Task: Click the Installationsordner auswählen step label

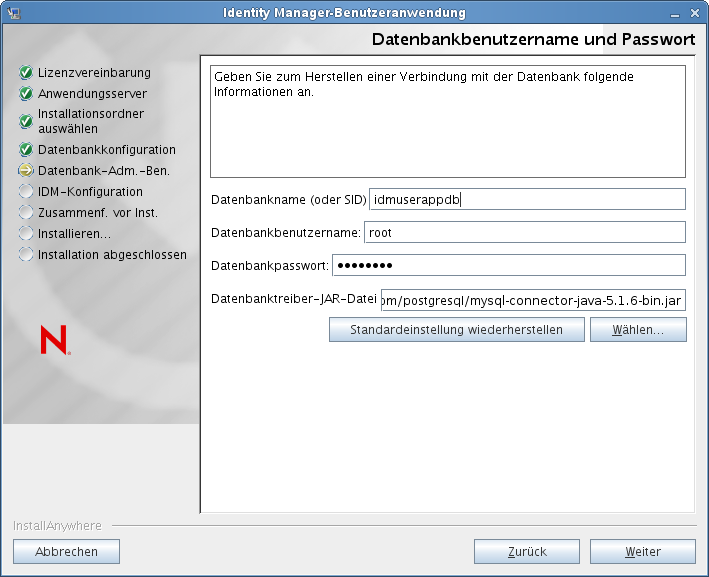Action: pos(91,121)
